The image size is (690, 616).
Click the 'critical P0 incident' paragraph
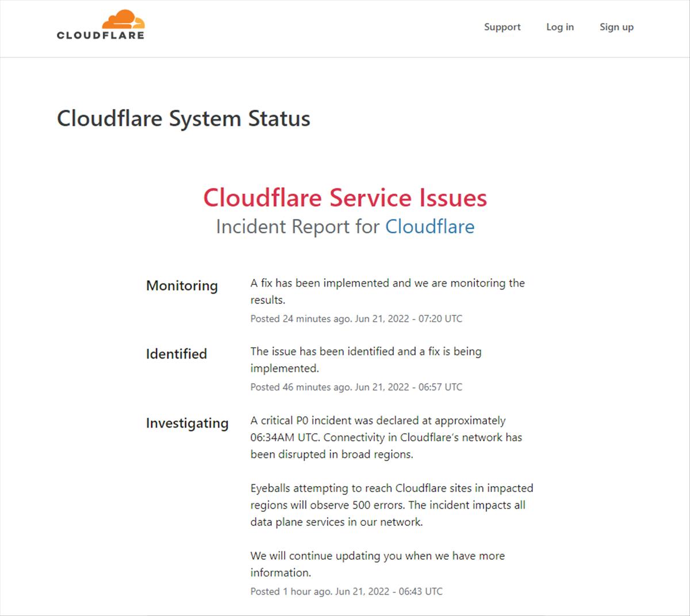click(x=386, y=437)
